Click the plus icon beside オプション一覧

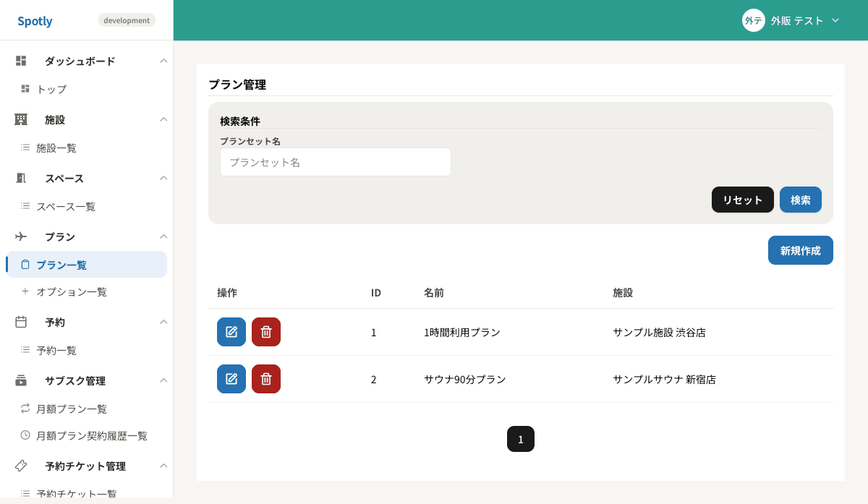tap(25, 291)
